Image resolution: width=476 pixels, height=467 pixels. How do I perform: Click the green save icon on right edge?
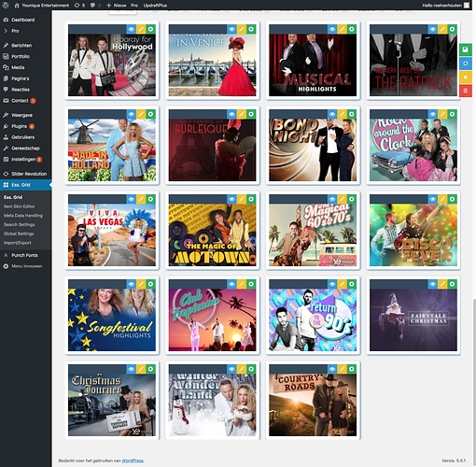pyautogui.click(x=466, y=50)
